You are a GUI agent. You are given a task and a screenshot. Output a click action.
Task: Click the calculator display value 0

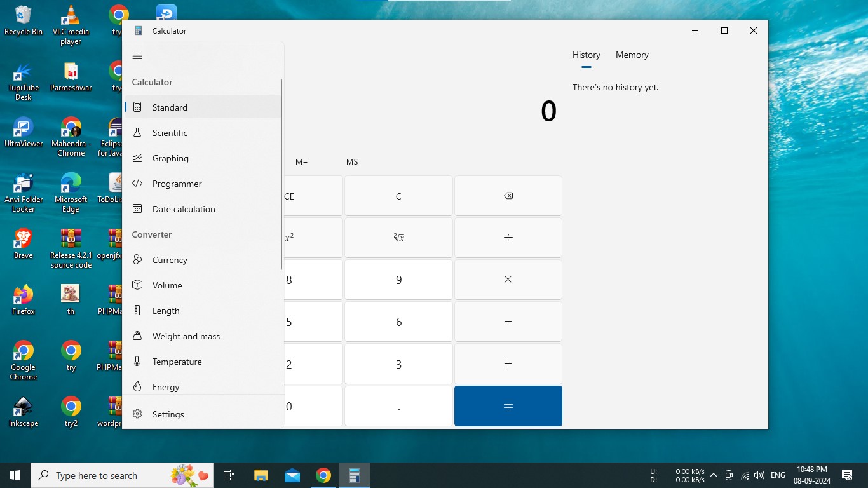click(548, 111)
